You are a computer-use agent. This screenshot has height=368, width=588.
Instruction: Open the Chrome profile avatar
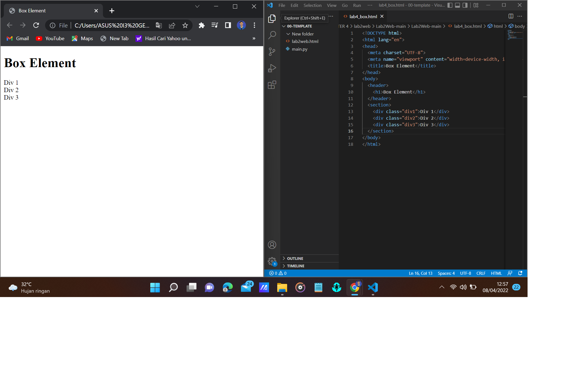tap(241, 25)
